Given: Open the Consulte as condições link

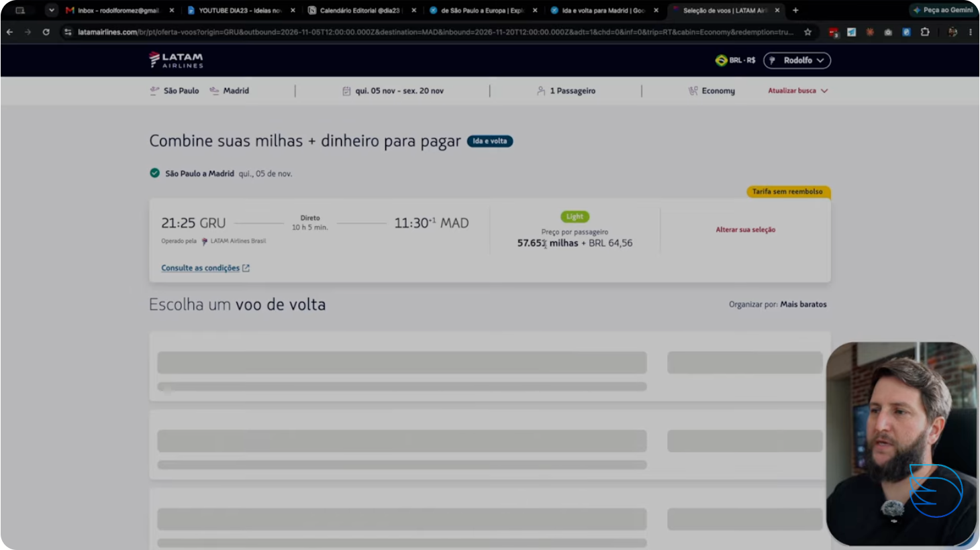Looking at the screenshot, I should (x=205, y=268).
